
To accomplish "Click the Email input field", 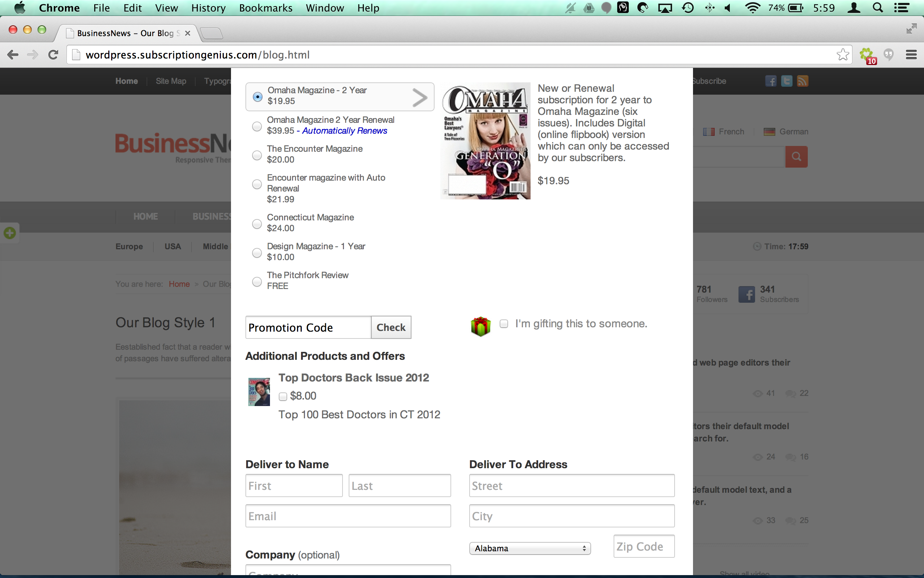I will point(348,516).
